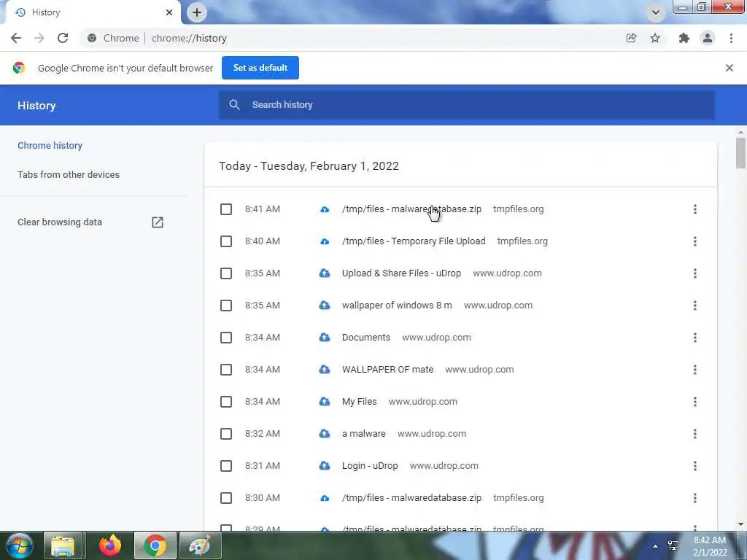Dismiss the default browser notification bar
This screenshot has height=560, width=747.
point(729,68)
